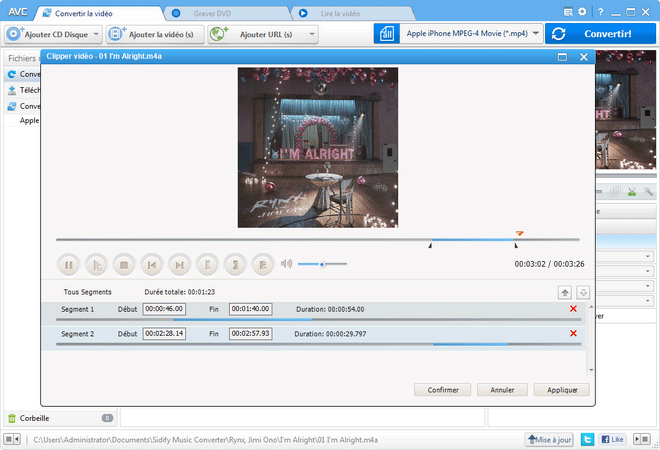The height and width of the screenshot is (450, 660).
Task: Set the segment start point marker
Action: point(207,265)
